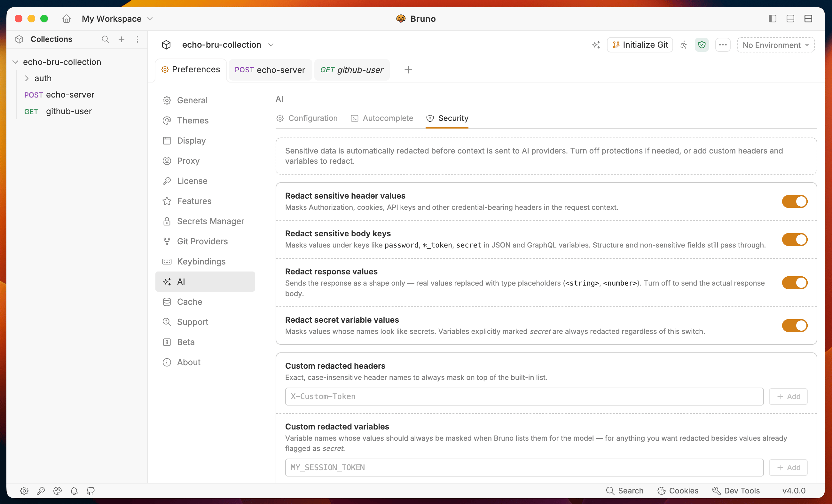
Task: Toggle Redact response values switch
Action: tap(795, 283)
